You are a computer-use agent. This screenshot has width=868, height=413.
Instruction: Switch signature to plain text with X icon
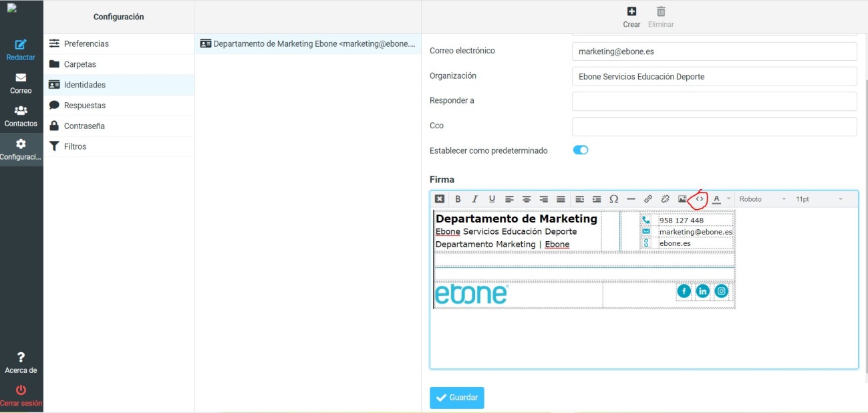440,199
